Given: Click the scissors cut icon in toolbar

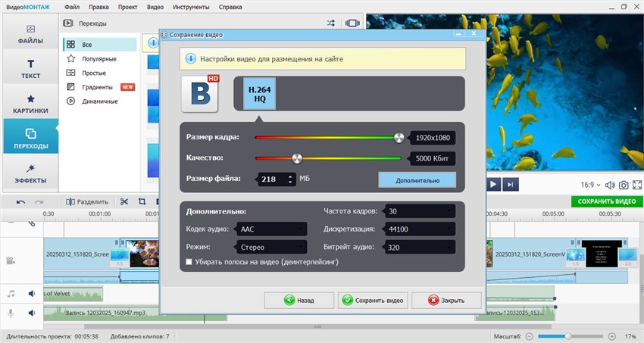Looking at the screenshot, I should [124, 202].
